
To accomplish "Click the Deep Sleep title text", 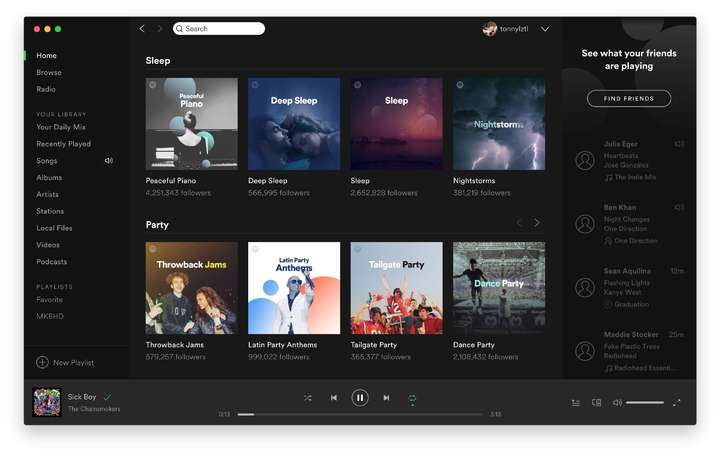I will [268, 181].
